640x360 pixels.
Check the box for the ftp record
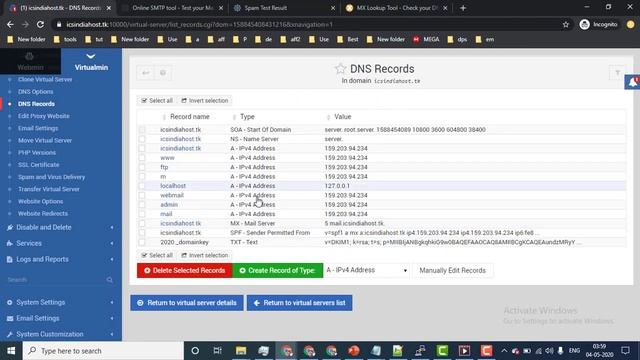click(142, 167)
